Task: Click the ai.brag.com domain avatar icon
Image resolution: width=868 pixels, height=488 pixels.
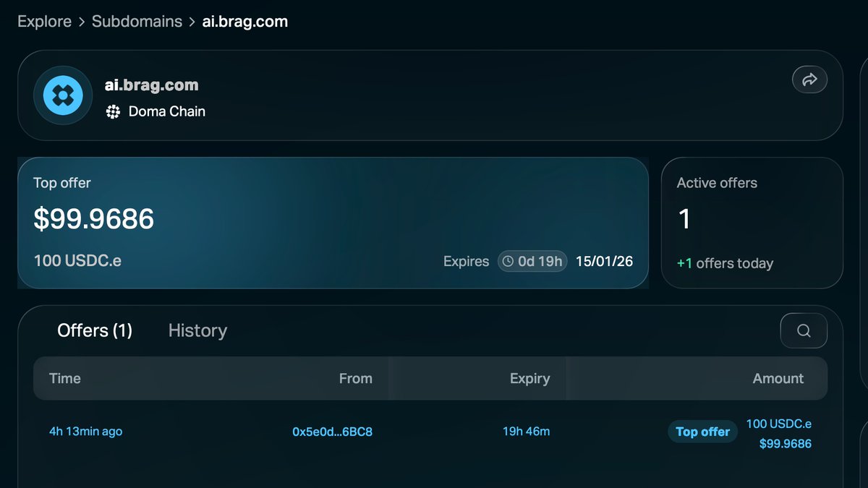Action: point(62,95)
